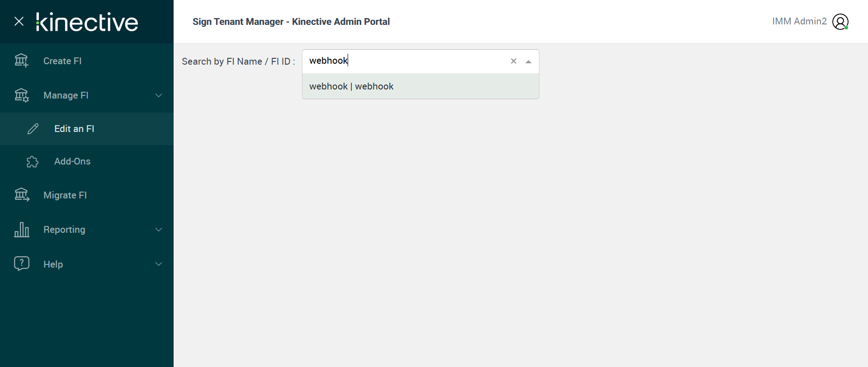This screenshot has width=868, height=367.
Task: Click the IMM Admin2 username
Action: click(x=799, y=21)
